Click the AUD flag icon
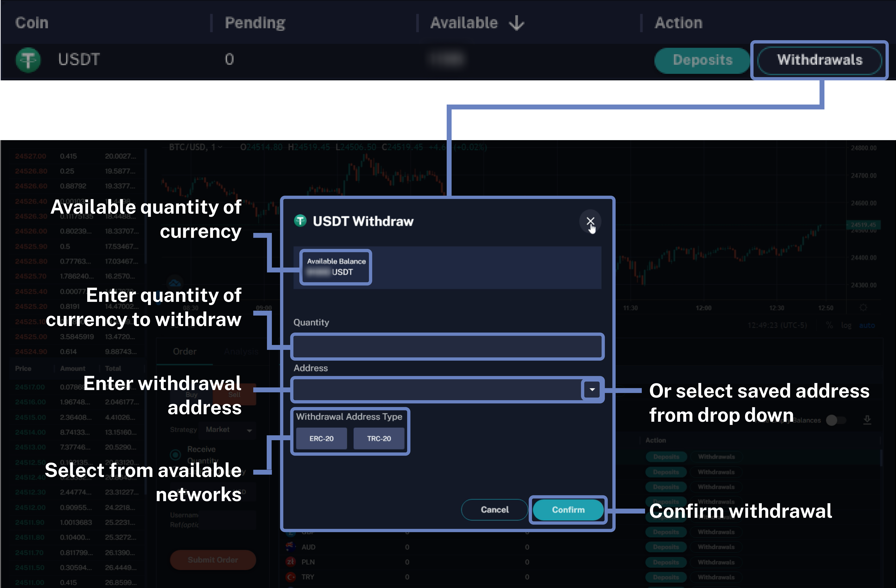This screenshot has height=588, width=896. click(291, 547)
